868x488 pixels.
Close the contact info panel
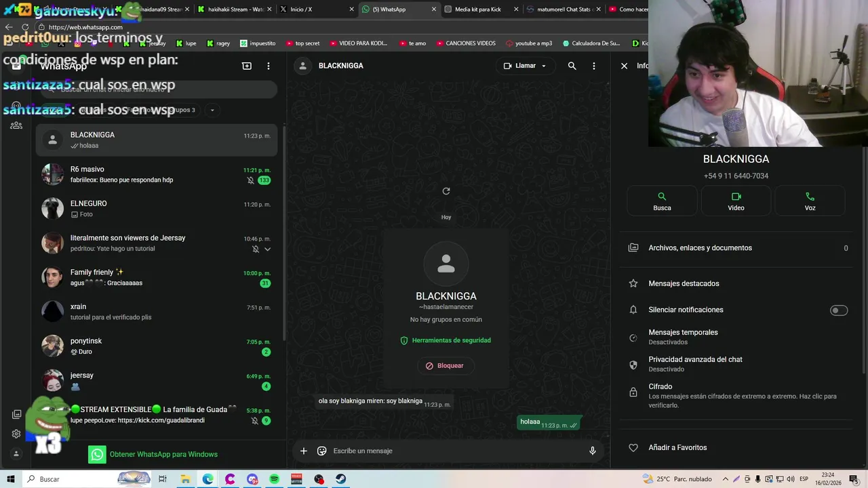(624, 66)
